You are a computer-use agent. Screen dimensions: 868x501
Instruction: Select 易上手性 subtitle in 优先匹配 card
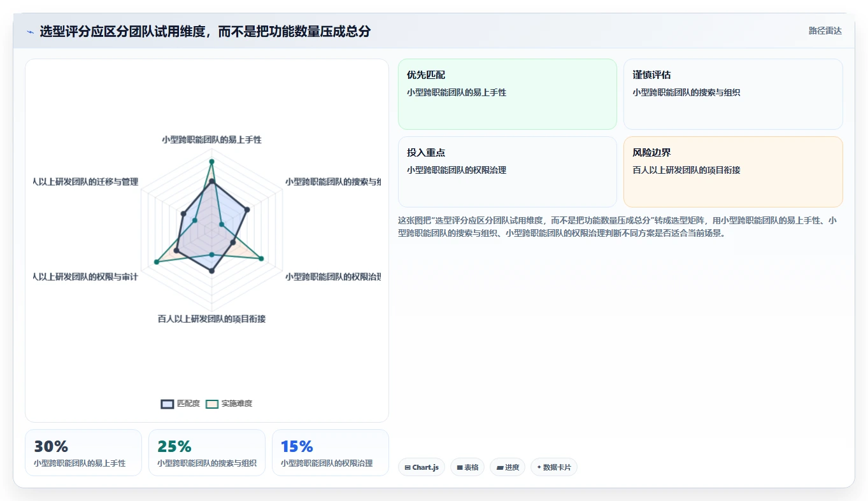[457, 92]
